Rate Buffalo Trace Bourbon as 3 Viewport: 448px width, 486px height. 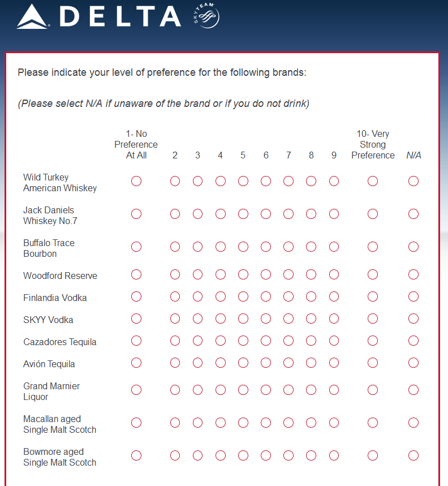pyautogui.click(x=197, y=247)
